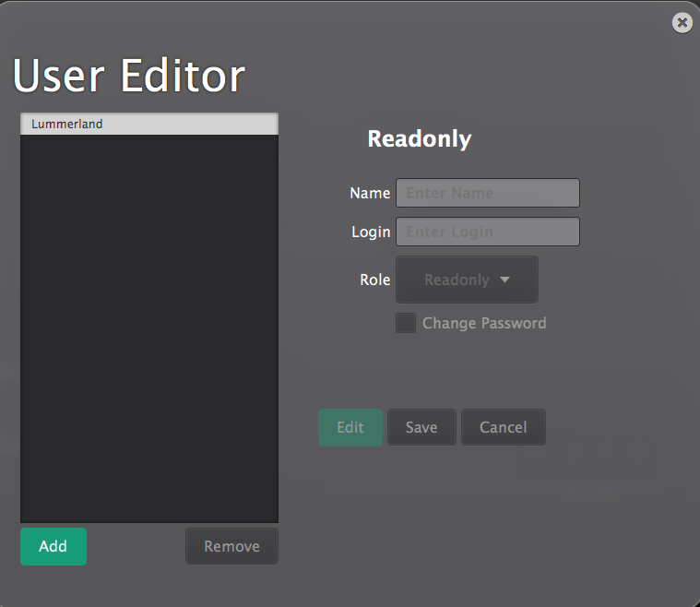Click the Role dropdown arrow triangle
Screen dimensions: 700x607
coord(504,280)
